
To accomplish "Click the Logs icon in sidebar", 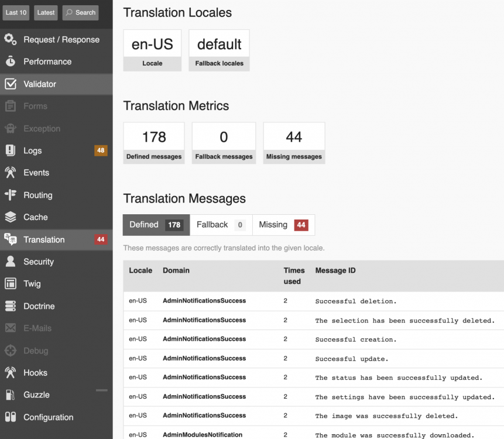I will pyautogui.click(x=11, y=150).
